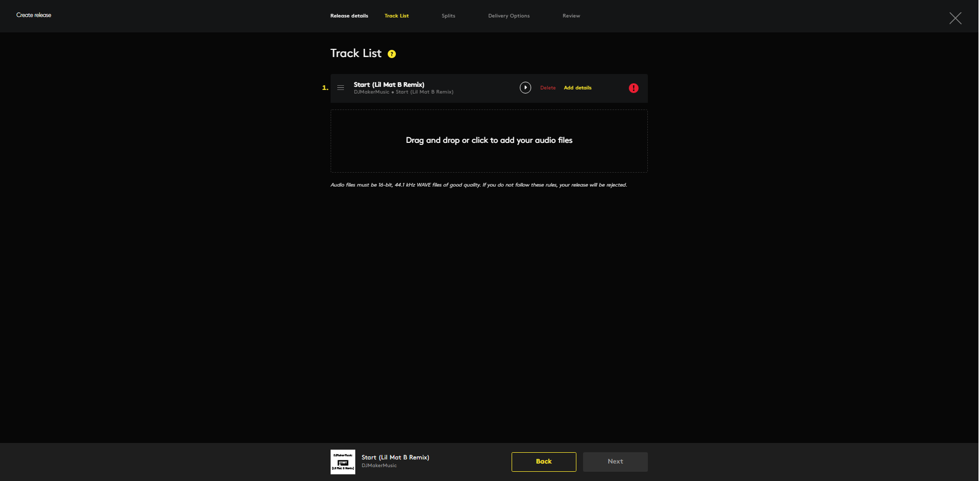The width and height of the screenshot is (980, 481).
Task: Click the Create release heading
Action: 34,15
